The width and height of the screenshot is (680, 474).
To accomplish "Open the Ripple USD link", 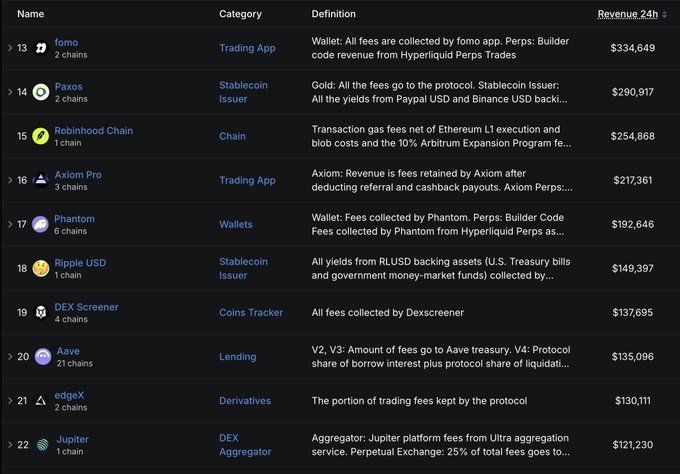I will click(x=80, y=263).
